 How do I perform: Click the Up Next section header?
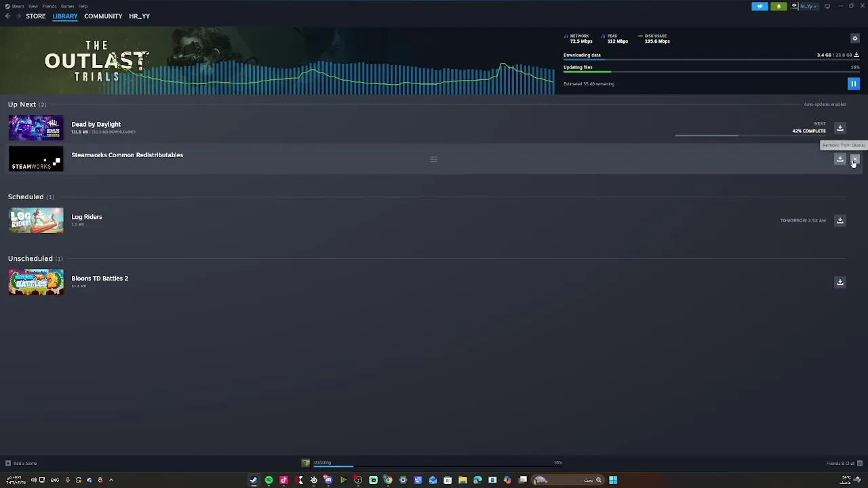(27, 104)
